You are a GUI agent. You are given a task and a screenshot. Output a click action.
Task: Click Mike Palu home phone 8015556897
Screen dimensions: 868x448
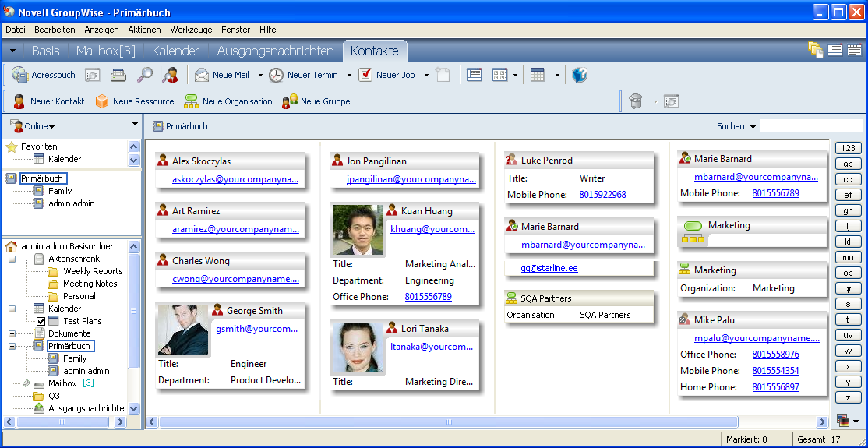tap(775, 387)
